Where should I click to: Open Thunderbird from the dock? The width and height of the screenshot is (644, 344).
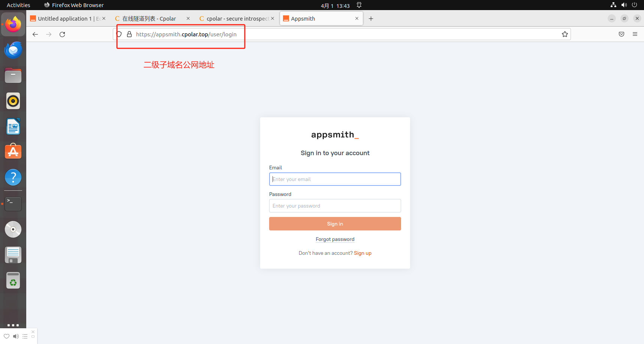point(13,50)
